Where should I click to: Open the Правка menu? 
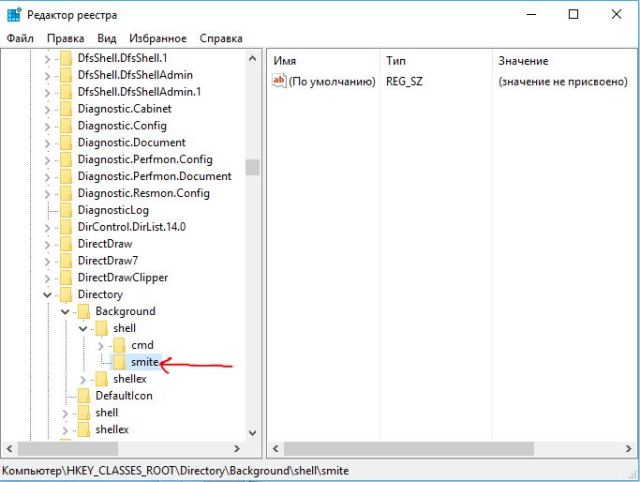[65, 38]
